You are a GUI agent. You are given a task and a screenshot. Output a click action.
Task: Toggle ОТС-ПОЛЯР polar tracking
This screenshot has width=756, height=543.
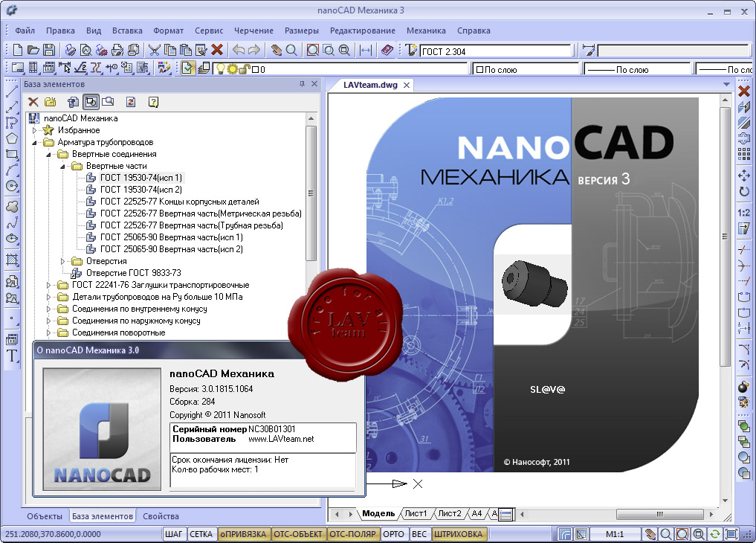tap(352, 534)
